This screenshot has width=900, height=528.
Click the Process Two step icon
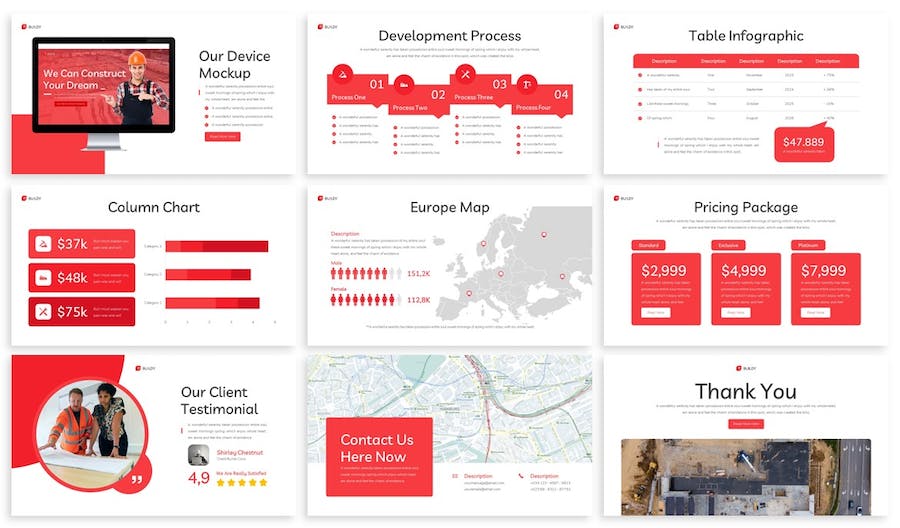404,84
